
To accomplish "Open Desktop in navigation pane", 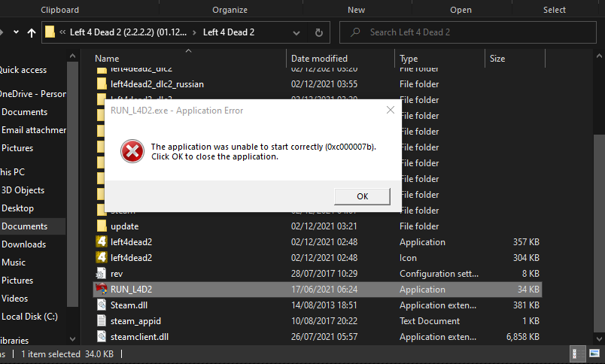I will pyautogui.click(x=17, y=208).
